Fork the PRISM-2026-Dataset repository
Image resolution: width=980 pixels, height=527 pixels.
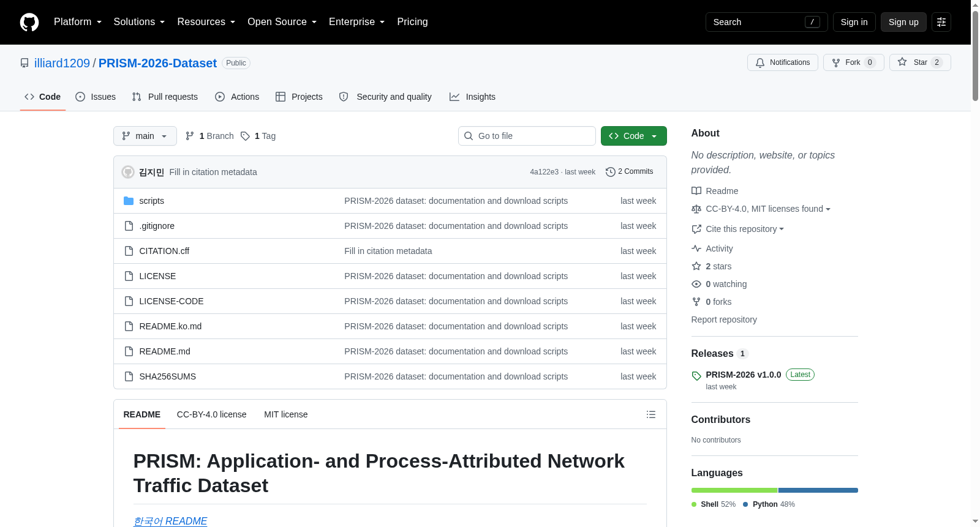pyautogui.click(x=853, y=62)
